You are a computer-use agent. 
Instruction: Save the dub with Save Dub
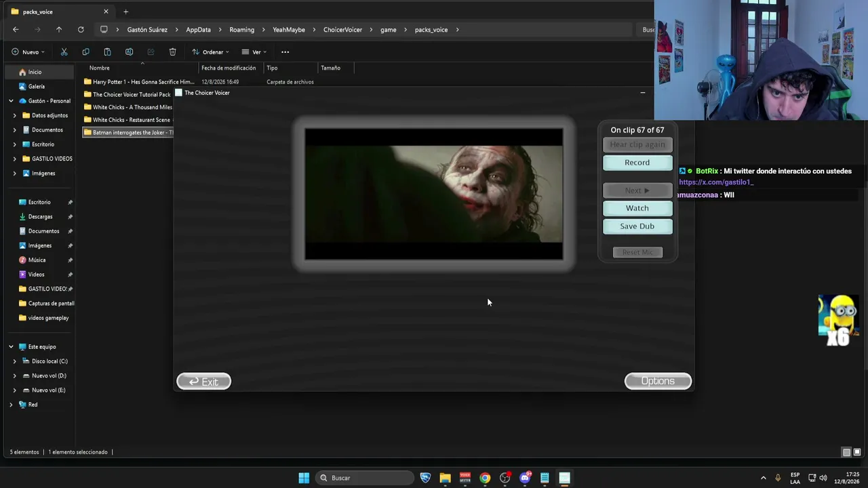tap(637, 226)
